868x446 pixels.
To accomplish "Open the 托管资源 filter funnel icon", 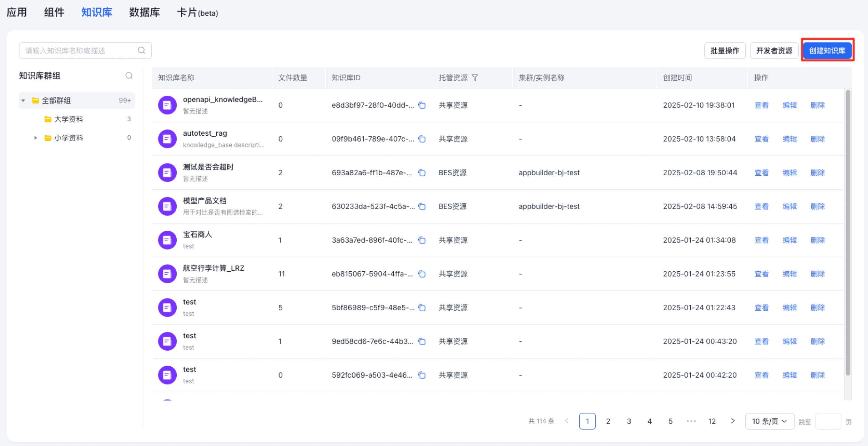I will pyautogui.click(x=475, y=78).
